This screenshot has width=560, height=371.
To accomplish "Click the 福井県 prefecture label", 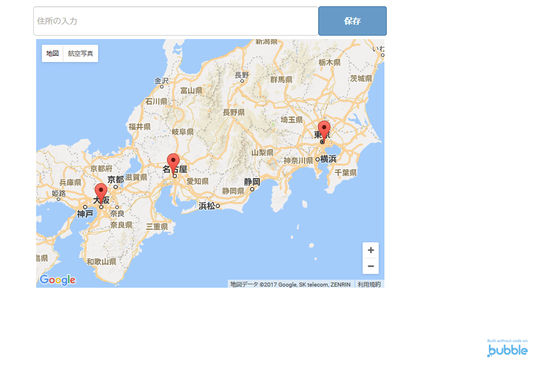I will coord(140,126).
